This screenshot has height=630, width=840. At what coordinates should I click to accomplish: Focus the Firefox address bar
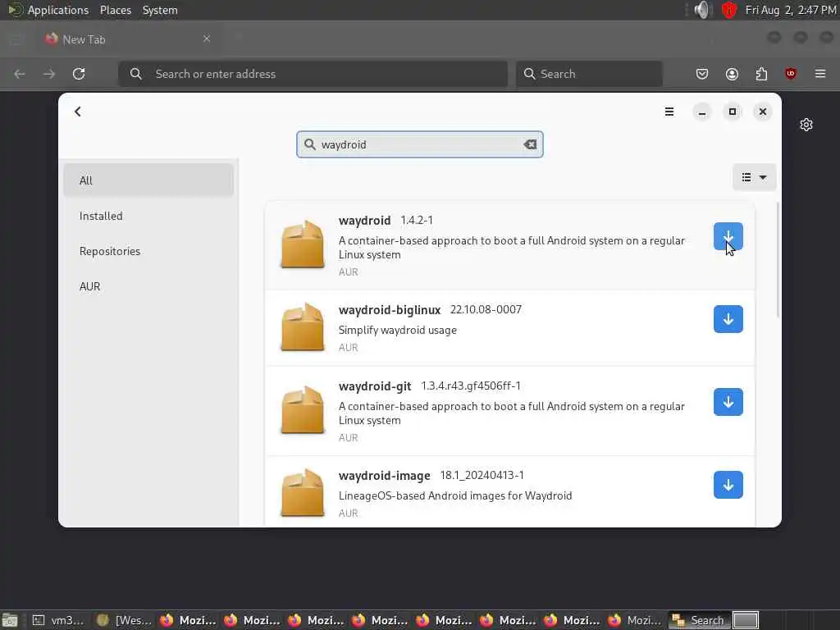313,74
